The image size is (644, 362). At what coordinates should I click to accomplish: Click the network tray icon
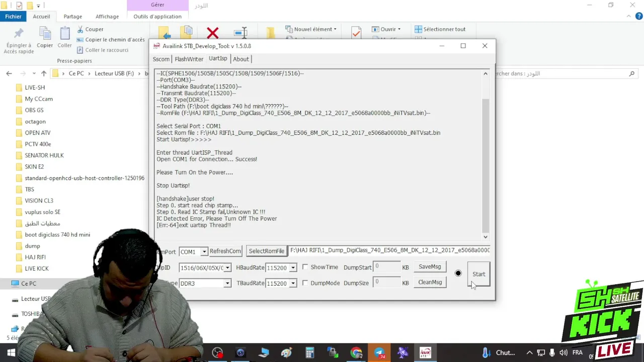[541, 353]
